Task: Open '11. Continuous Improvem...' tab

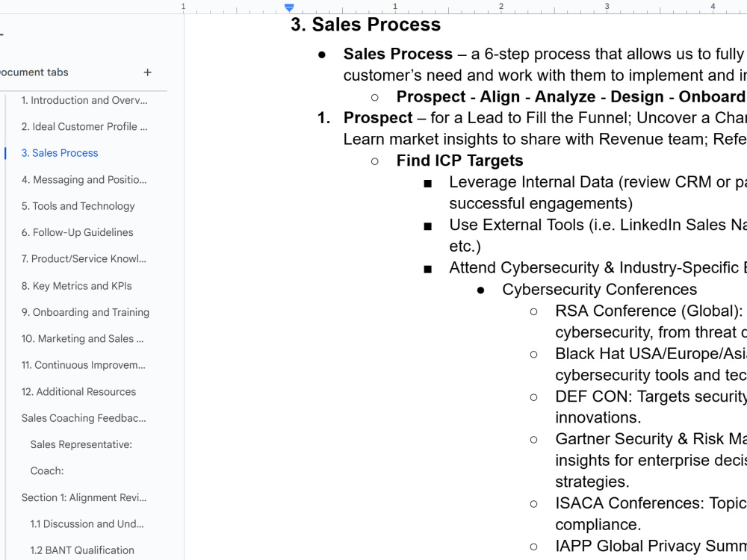Action: click(x=84, y=365)
